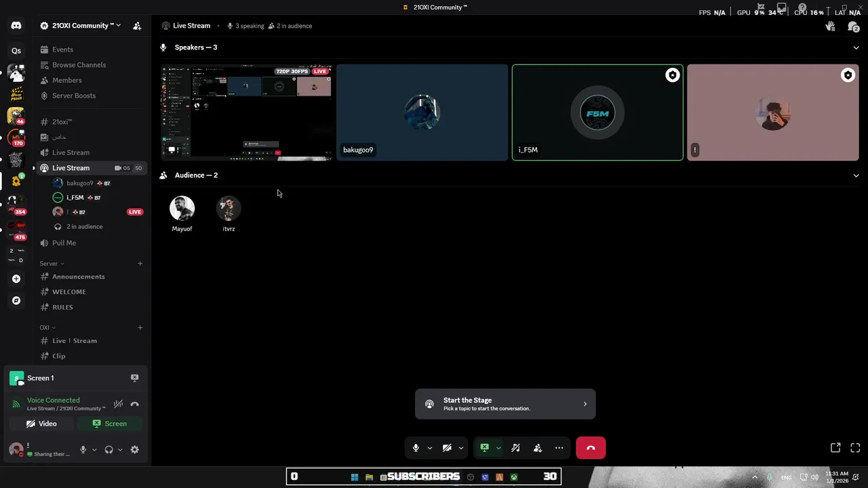This screenshot has width=868, height=488.
Task: Click Screen button in voice panel
Action: coord(109,424)
